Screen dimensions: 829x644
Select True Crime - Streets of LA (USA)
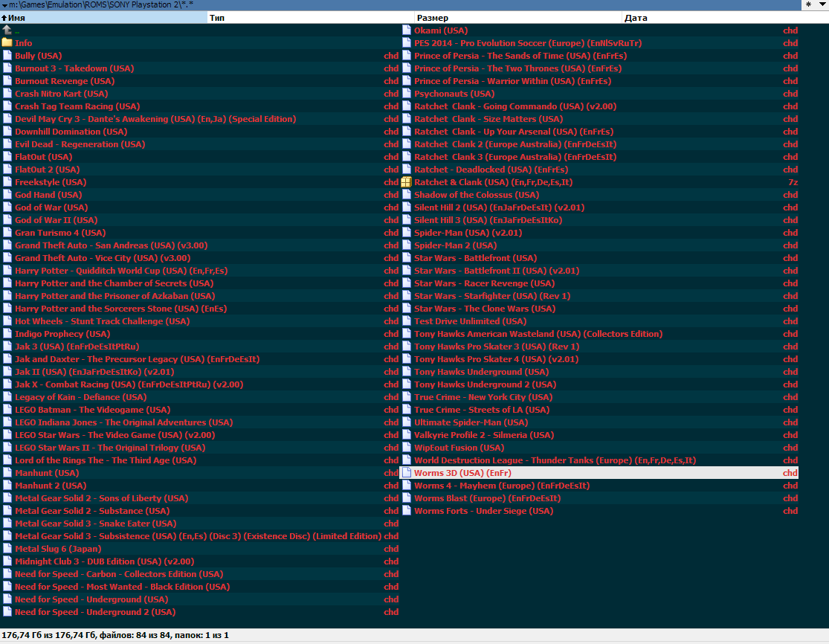click(x=482, y=410)
